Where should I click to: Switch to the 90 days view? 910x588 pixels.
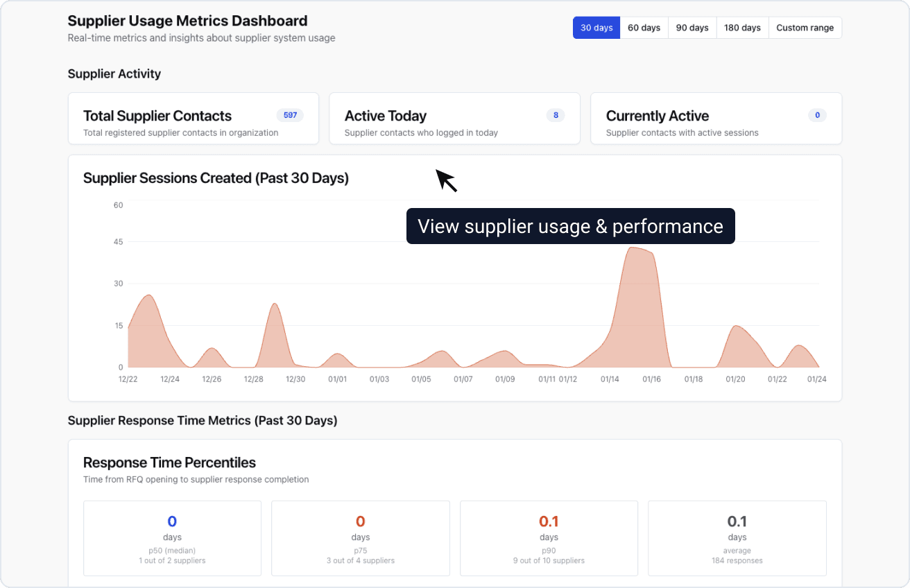click(692, 27)
